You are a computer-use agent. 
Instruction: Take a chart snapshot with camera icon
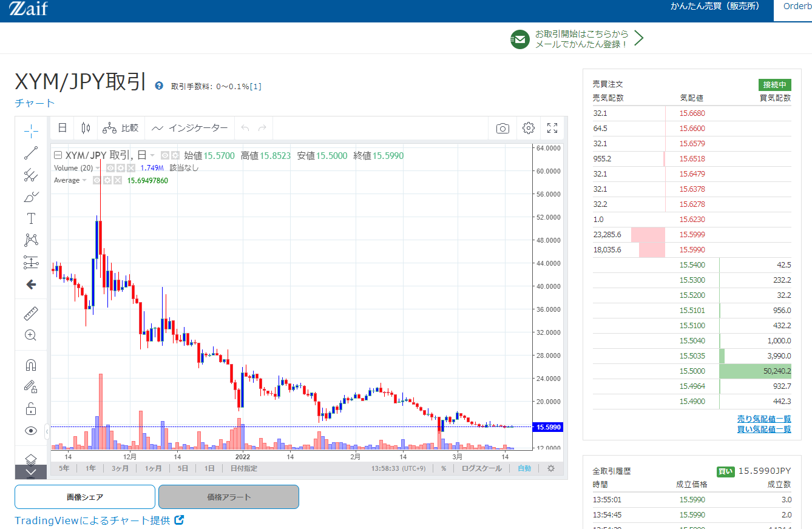point(502,128)
